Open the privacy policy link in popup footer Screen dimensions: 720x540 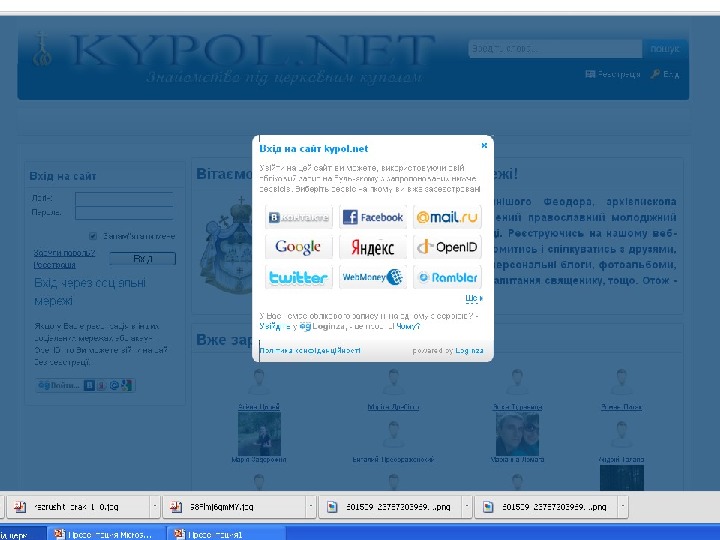coord(310,350)
